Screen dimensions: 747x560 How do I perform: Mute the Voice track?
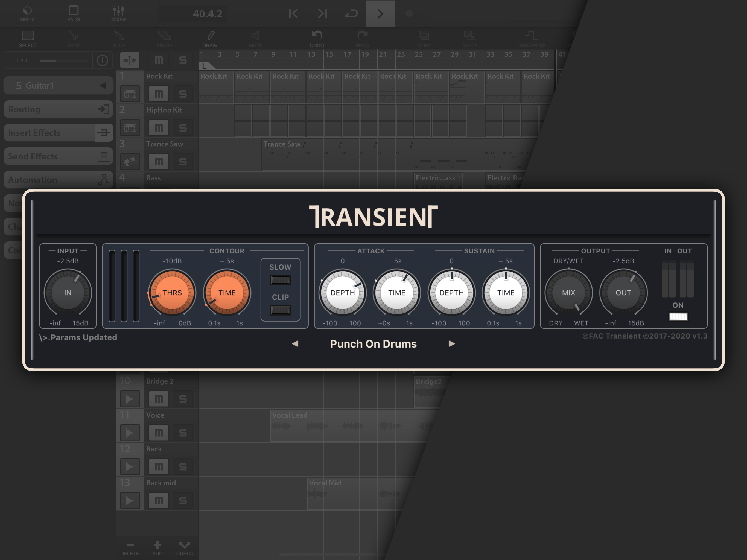[x=158, y=433]
